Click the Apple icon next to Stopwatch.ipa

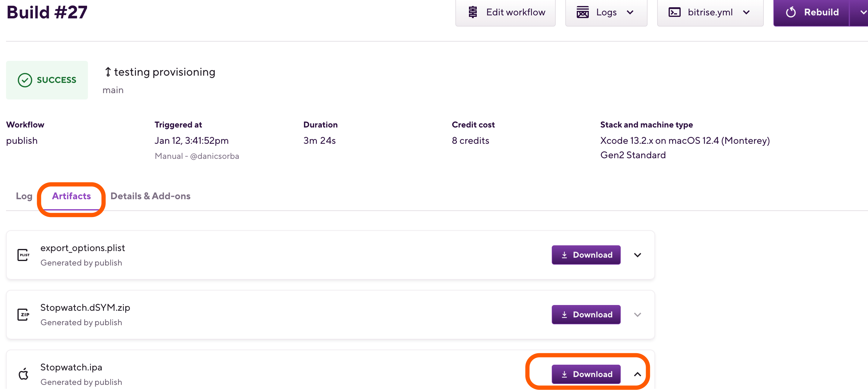point(23,374)
